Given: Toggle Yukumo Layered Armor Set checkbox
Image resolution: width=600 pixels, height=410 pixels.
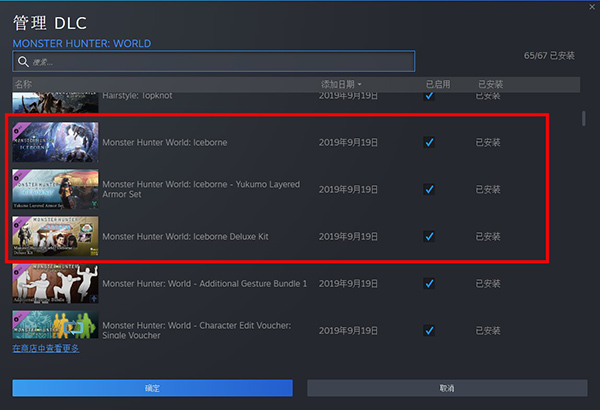Looking at the screenshot, I should [429, 189].
